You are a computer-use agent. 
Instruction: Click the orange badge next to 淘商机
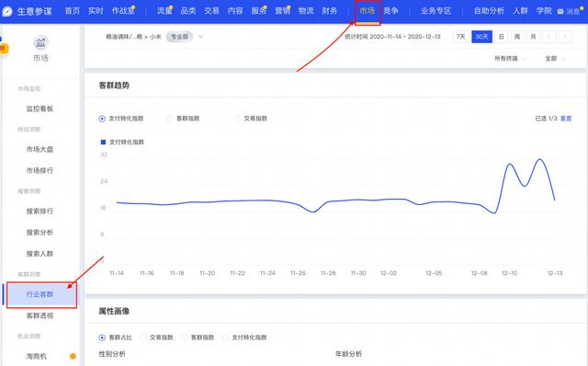pos(73,356)
